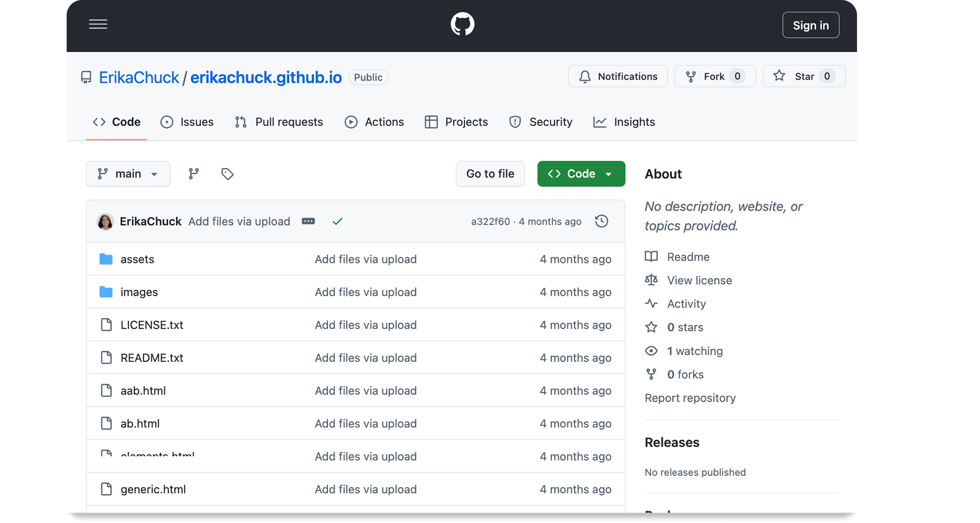This screenshot has height=523, width=980.
Task: Click the Sign in button
Action: click(810, 25)
